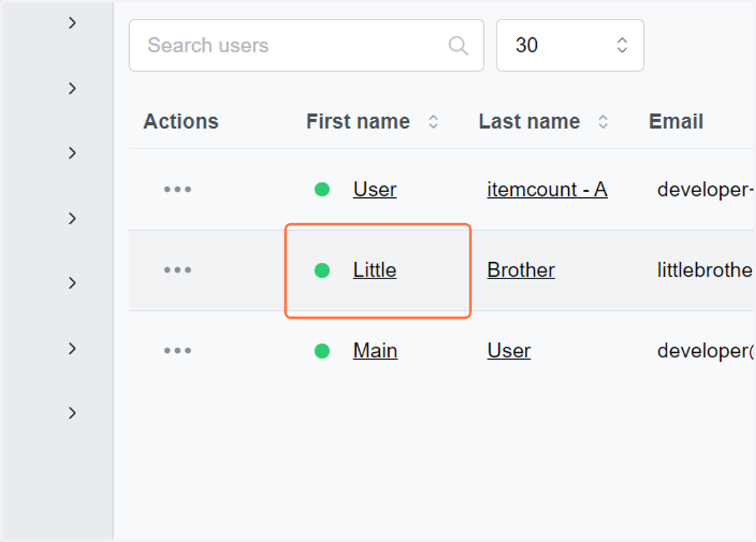Open actions menu for itemcount - A row
Screen dimensions: 756x542
pos(178,189)
